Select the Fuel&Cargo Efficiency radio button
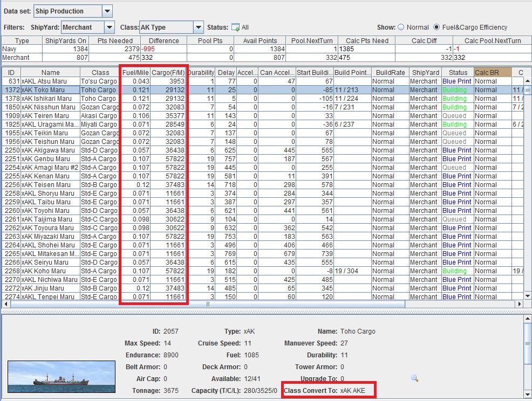The width and height of the screenshot is (532, 401). tap(436, 27)
